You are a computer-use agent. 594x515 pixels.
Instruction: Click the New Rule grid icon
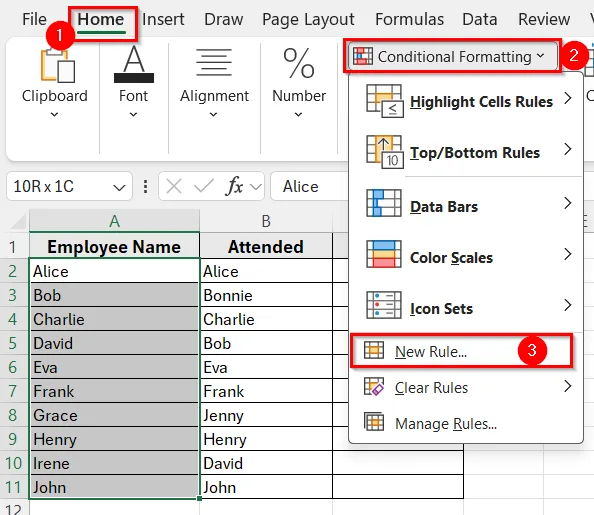(x=374, y=350)
